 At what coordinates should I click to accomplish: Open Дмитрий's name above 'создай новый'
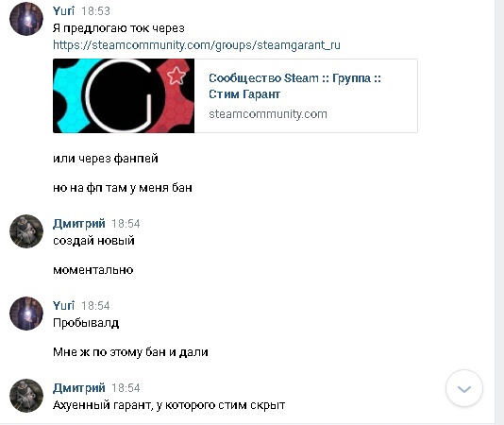pyautogui.click(x=79, y=223)
